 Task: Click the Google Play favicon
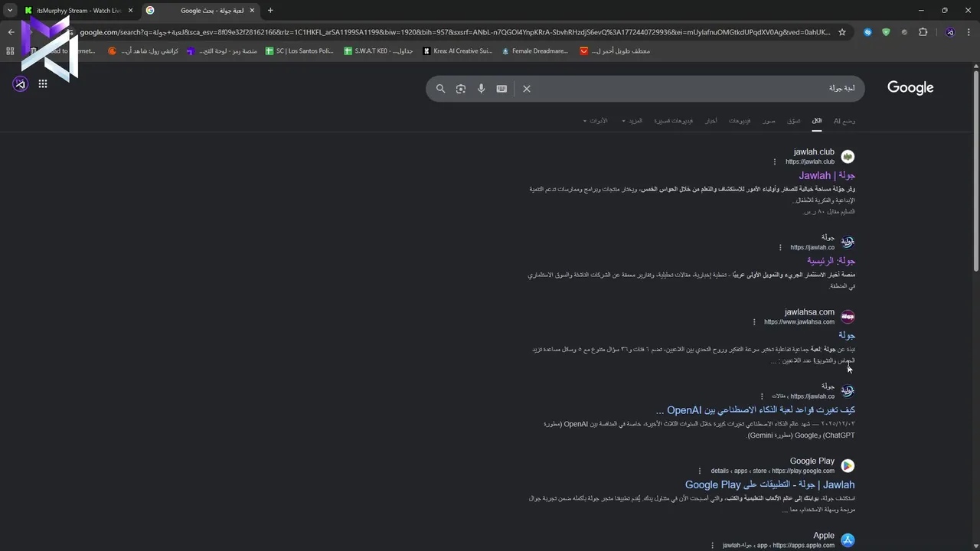pos(848,465)
